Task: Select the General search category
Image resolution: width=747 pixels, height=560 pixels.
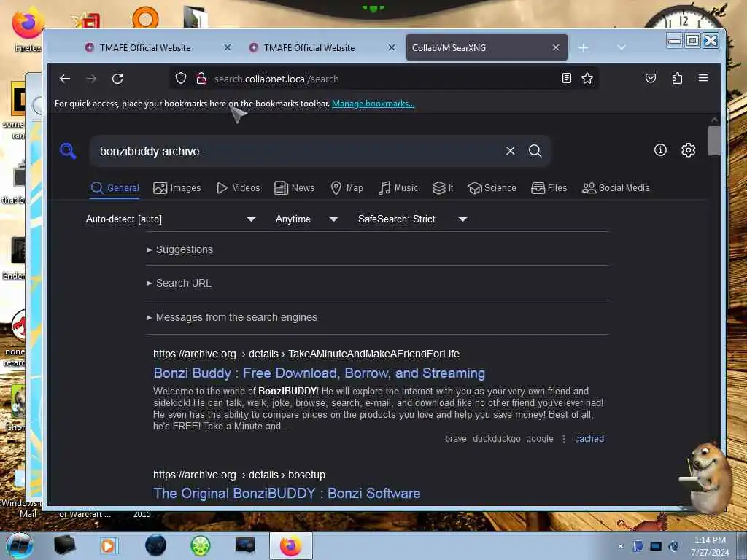Action: coord(115,188)
